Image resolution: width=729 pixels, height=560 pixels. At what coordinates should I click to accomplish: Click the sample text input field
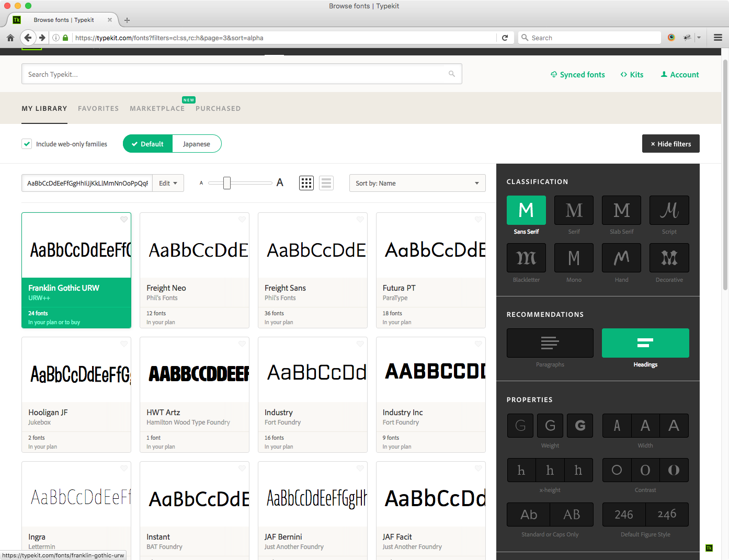click(87, 183)
